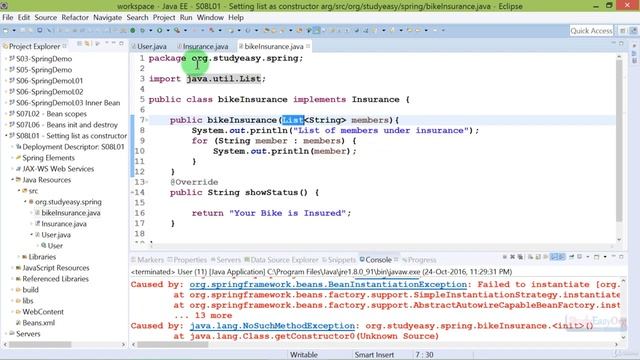Select the Java EE perspective icon
This screenshot has width=640, height=360.
[x=633, y=31]
